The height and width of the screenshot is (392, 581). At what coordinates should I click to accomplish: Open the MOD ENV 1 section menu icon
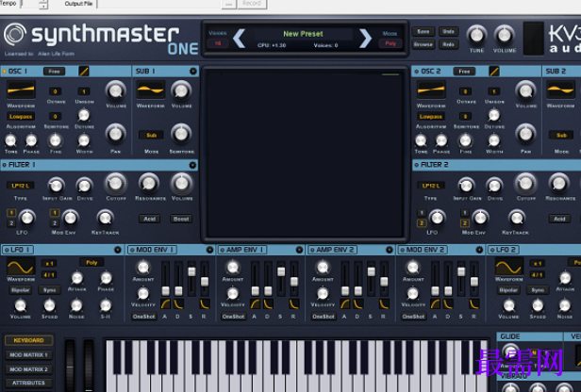[x=209, y=250]
